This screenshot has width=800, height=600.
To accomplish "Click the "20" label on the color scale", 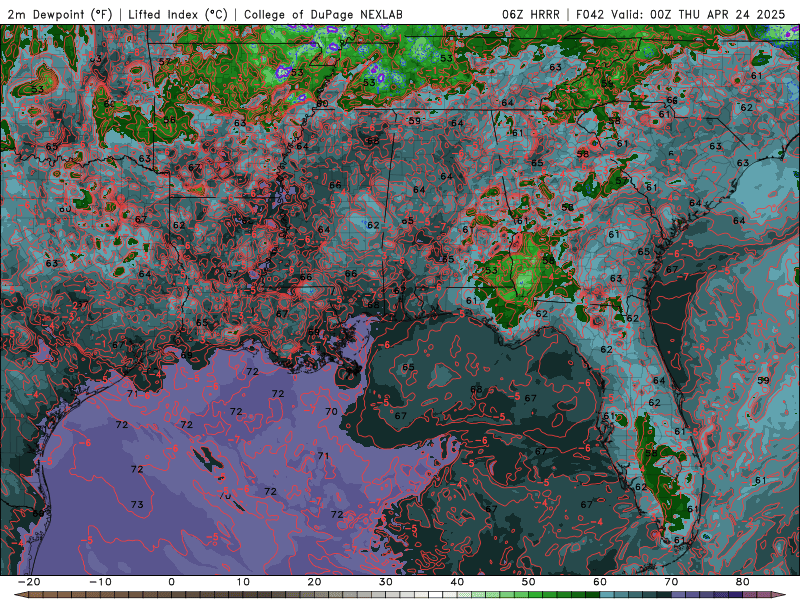I will click(314, 582).
